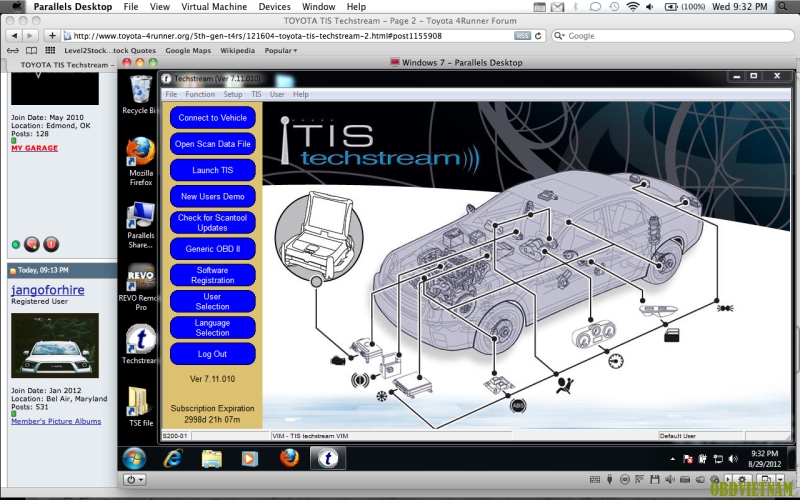Open the Wikipedia bookmark

(x=237, y=51)
